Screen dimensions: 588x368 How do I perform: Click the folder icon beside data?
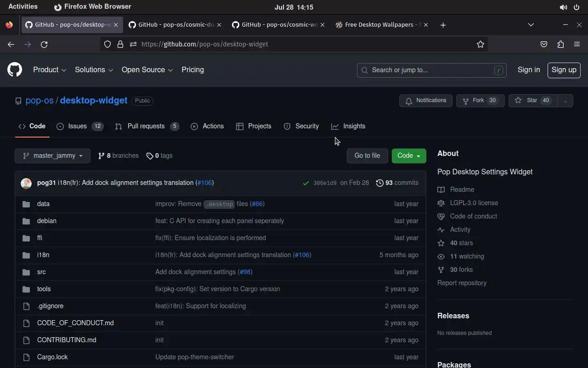pyautogui.click(x=26, y=204)
